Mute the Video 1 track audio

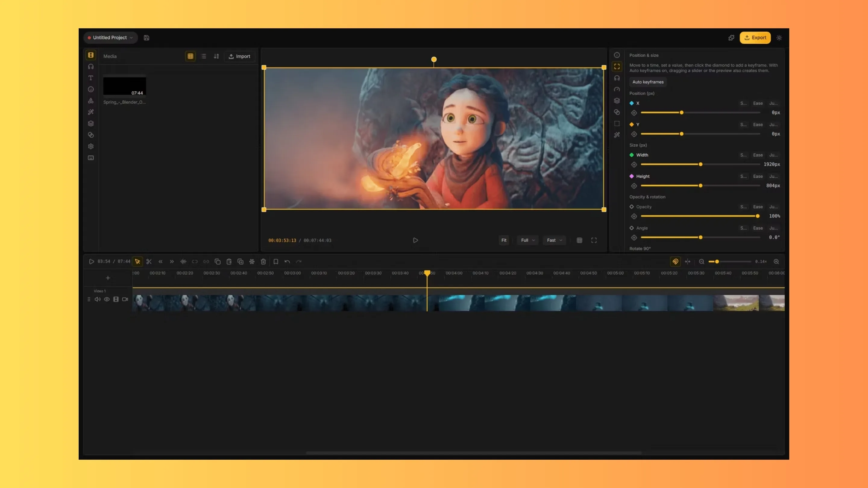click(97, 299)
